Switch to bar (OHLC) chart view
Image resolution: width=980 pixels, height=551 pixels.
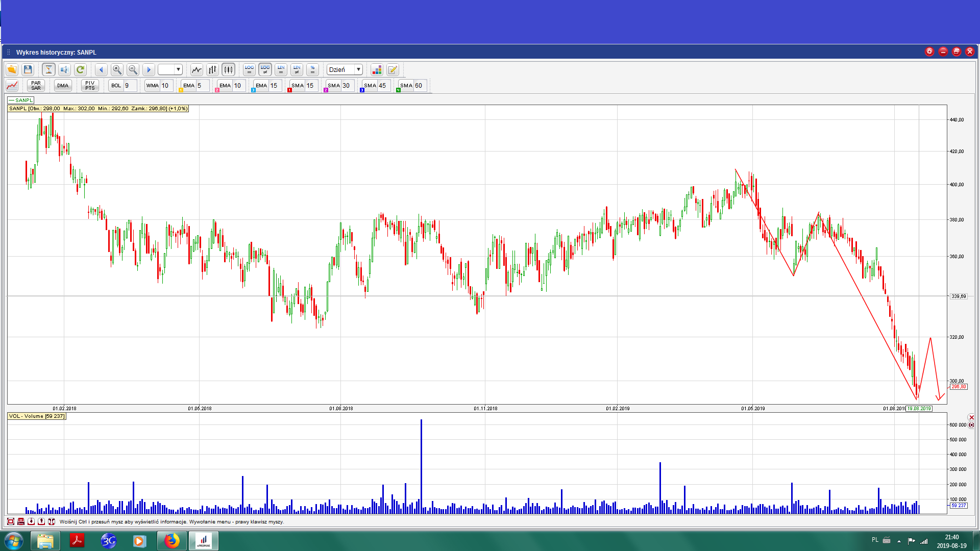coord(212,69)
